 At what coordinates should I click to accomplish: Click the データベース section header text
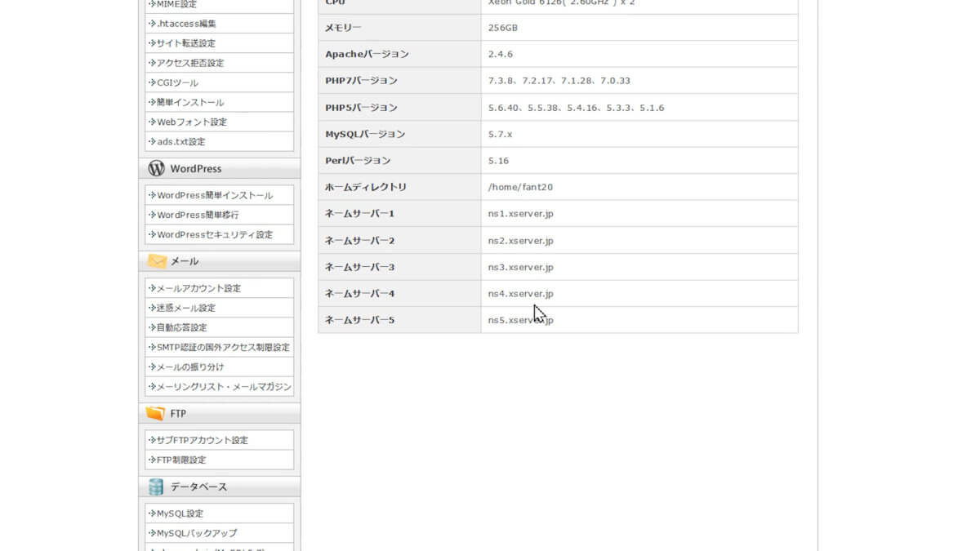tap(199, 487)
